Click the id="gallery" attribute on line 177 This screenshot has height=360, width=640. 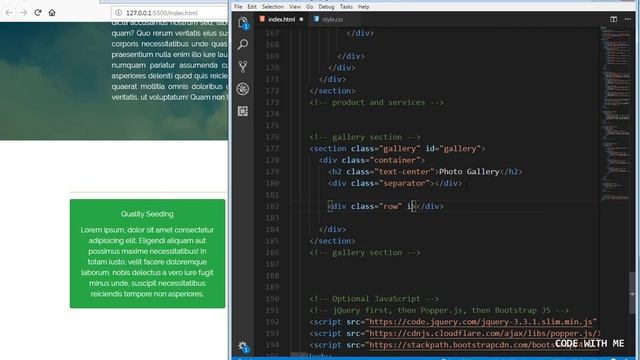(453, 149)
